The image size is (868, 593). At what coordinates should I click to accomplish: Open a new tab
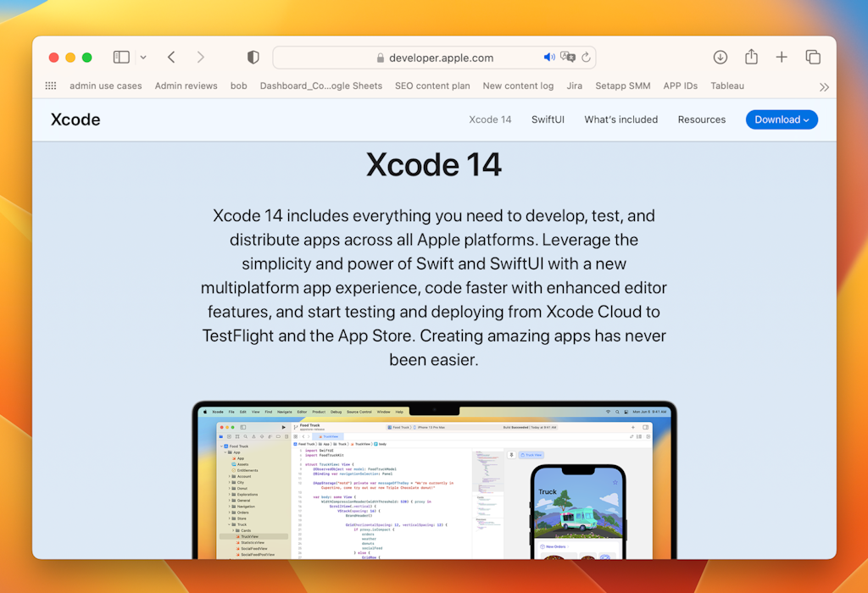[782, 57]
